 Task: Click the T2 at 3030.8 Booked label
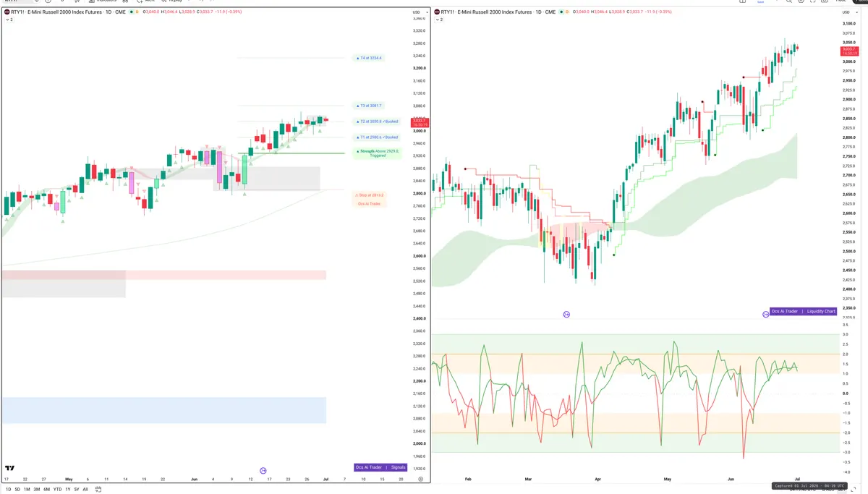(377, 121)
